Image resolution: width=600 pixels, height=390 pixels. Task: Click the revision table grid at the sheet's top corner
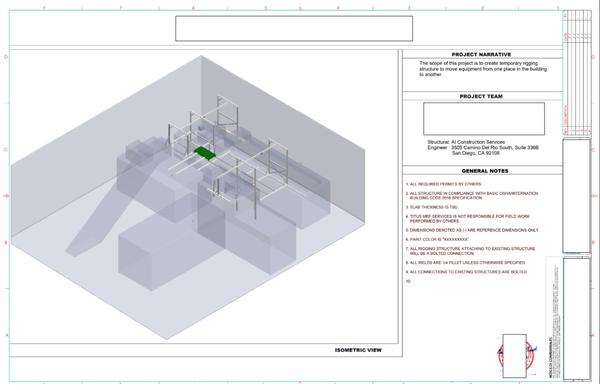[577, 73]
